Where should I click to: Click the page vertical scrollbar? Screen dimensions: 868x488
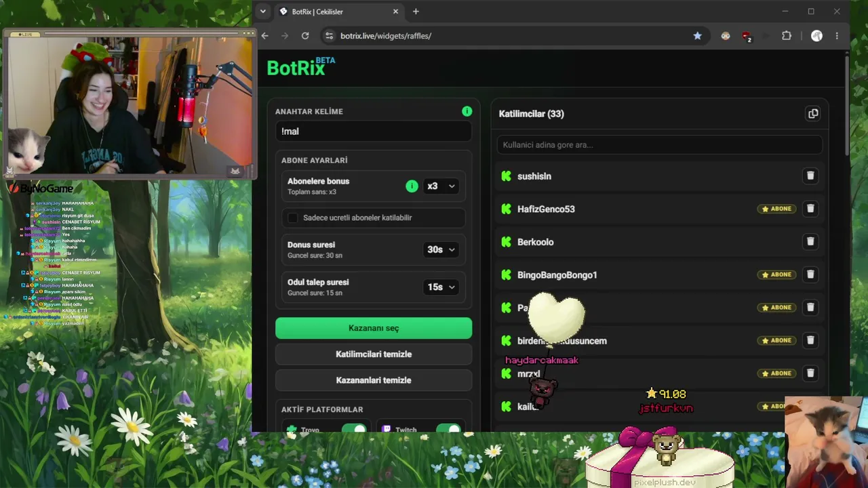tap(847, 105)
